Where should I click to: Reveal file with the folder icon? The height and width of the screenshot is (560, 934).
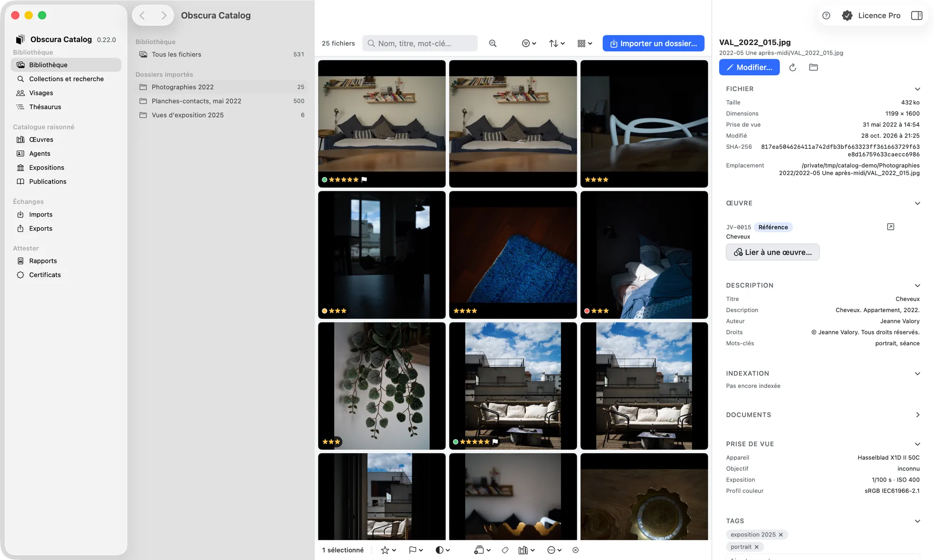[814, 67]
